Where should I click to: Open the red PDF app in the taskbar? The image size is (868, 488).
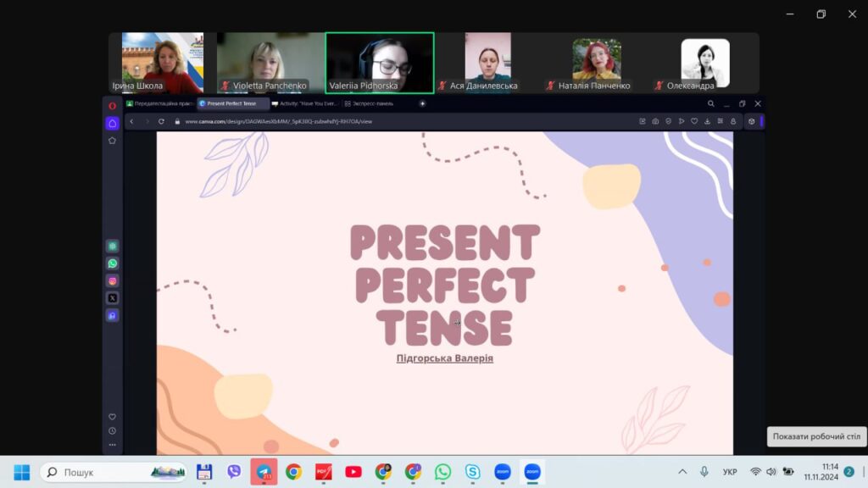pyautogui.click(x=324, y=472)
